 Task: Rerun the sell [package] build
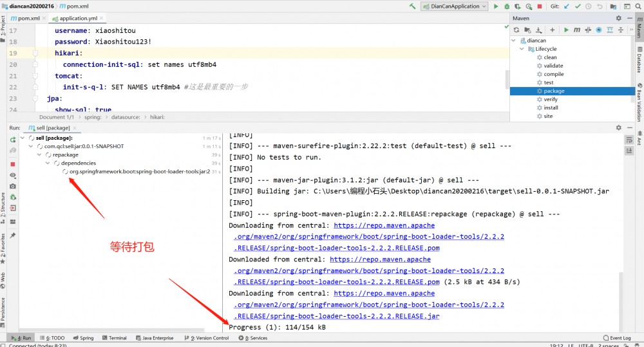pyautogui.click(x=13, y=140)
